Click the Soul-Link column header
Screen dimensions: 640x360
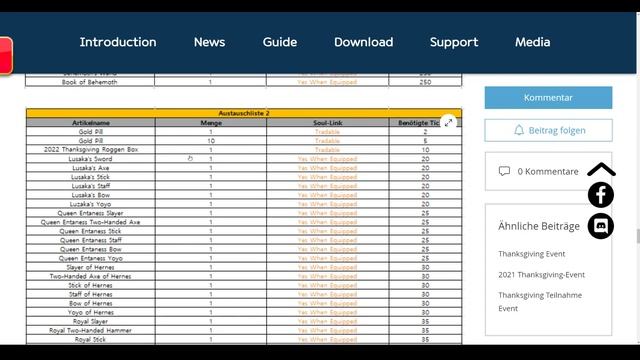pos(327,122)
